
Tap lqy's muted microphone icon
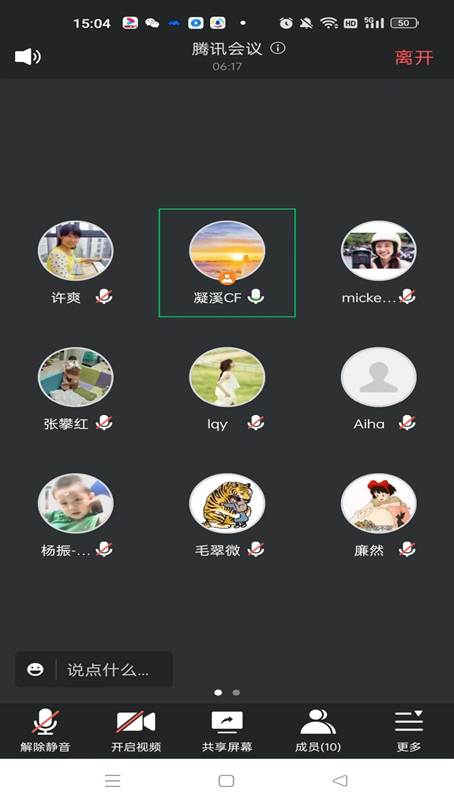[255, 423]
